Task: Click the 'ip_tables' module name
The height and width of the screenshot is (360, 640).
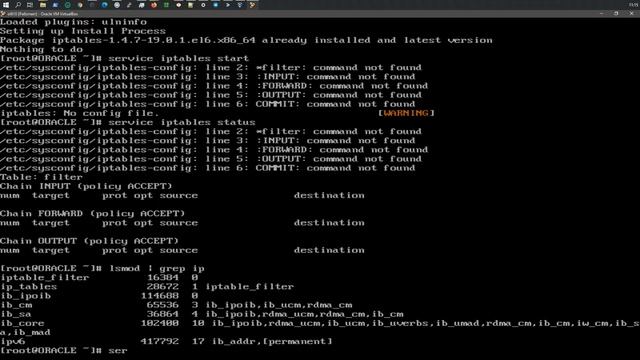Action: click(x=29, y=287)
